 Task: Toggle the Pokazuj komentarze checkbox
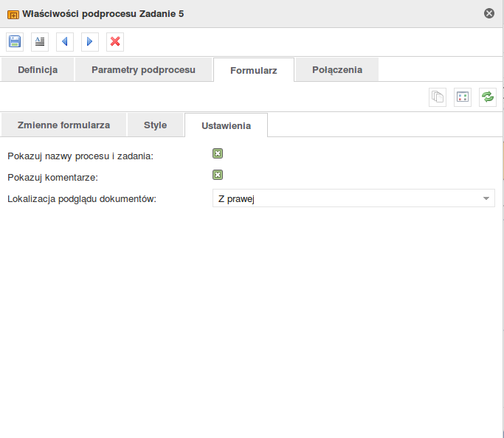[x=218, y=175]
